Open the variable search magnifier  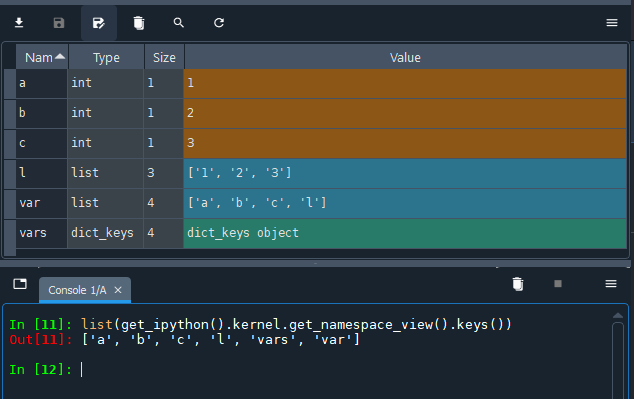(x=179, y=23)
